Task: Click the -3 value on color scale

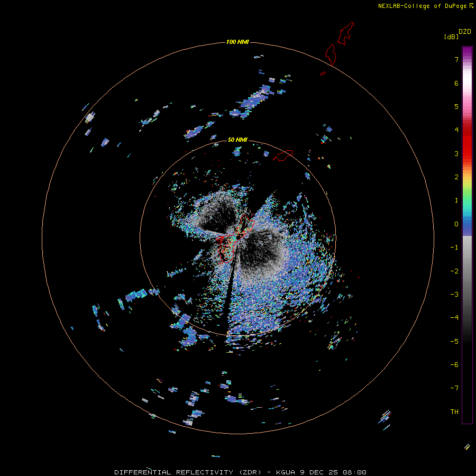Action: pyautogui.click(x=454, y=295)
